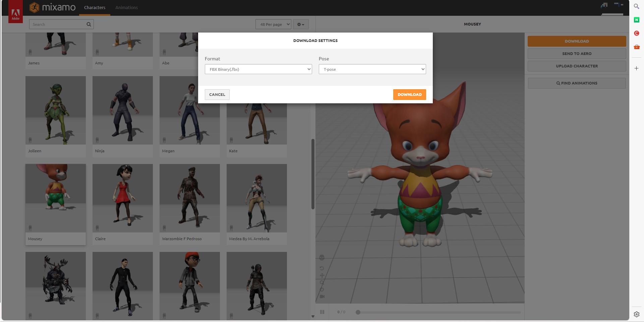This screenshot has height=322, width=644.
Task: Click the orange DOWNLOAD button in dialog
Action: pos(410,95)
